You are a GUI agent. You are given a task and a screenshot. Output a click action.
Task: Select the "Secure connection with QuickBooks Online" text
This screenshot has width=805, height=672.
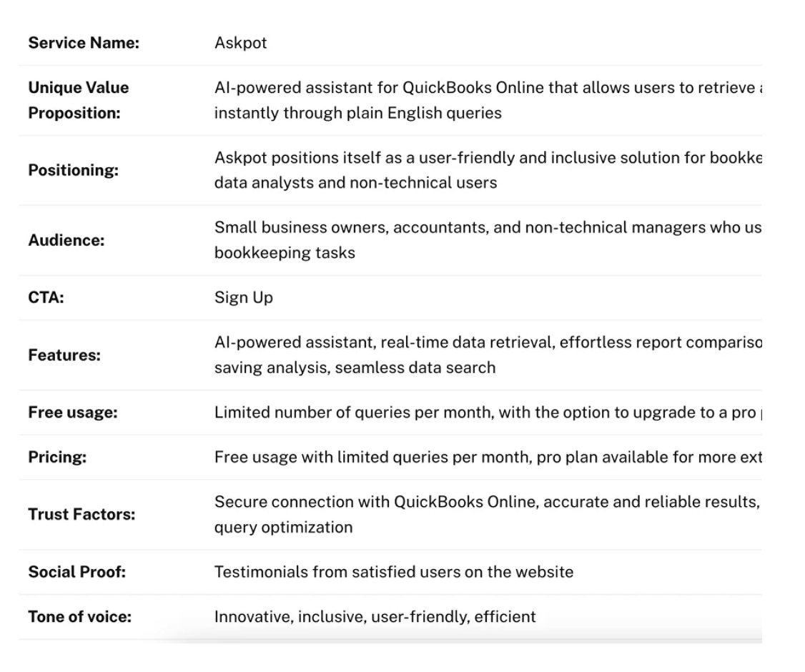483,502
